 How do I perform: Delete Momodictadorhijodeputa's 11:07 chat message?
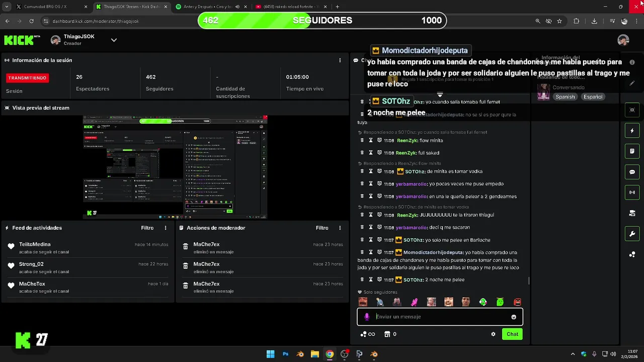[x=362, y=252]
